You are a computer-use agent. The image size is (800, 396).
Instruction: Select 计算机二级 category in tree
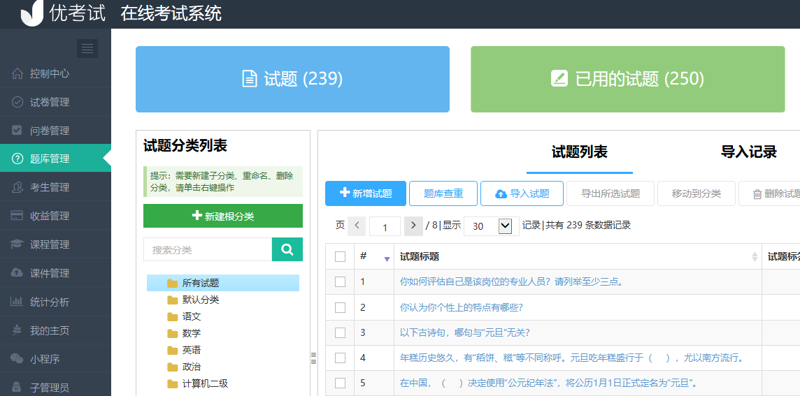(205, 384)
